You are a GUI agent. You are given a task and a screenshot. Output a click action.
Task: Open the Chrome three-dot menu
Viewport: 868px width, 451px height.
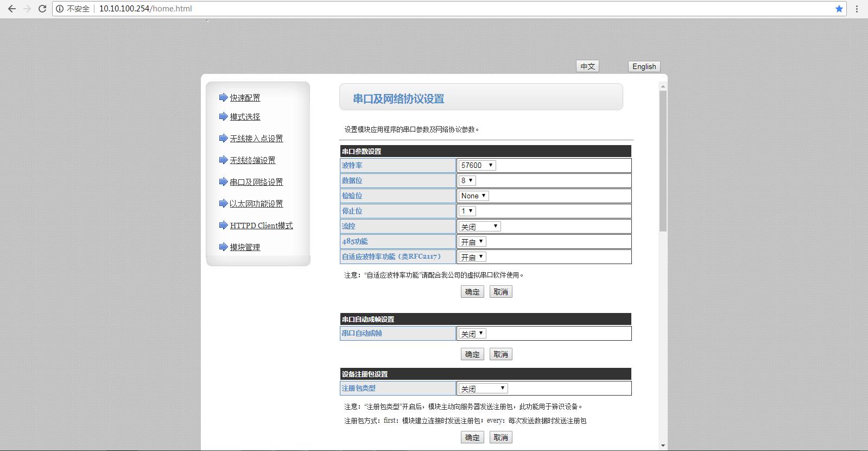click(857, 9)
